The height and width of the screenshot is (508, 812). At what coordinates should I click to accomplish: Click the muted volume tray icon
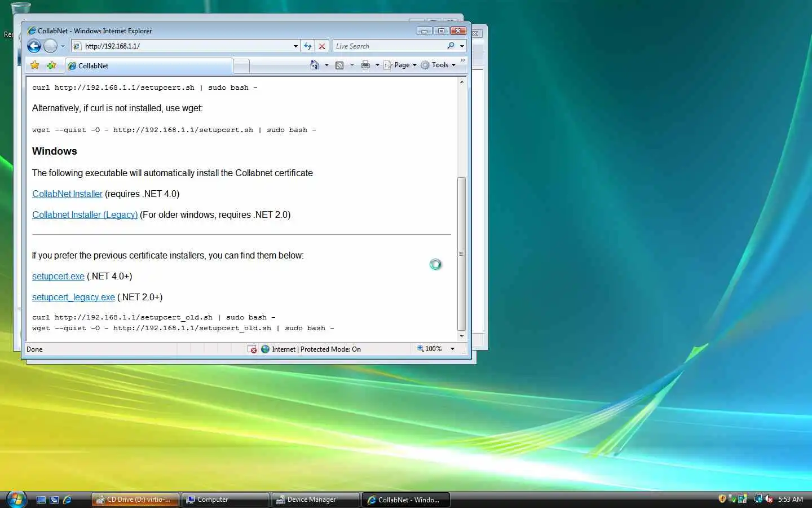click(768, 499)
